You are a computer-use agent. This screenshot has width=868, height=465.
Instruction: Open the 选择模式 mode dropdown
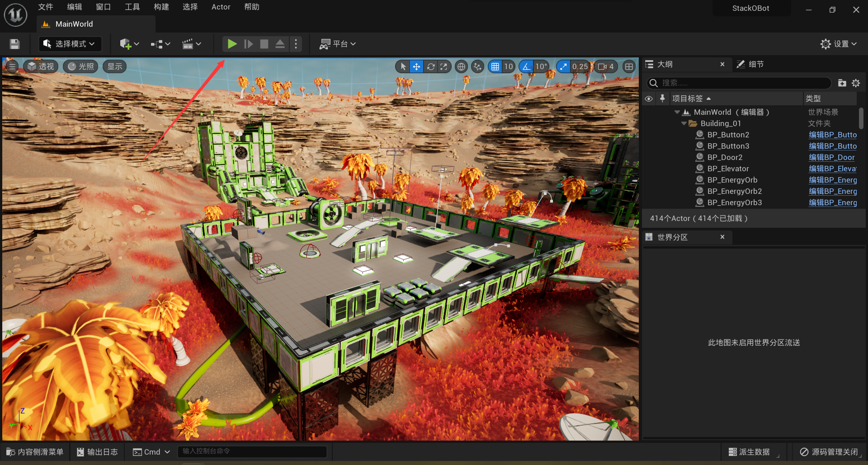[x=70, y=44]
